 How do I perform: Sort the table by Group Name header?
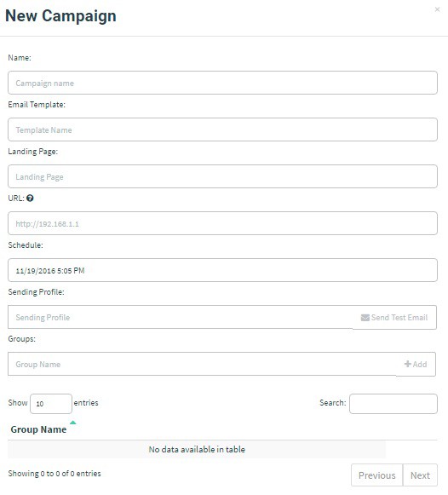coord(38,429)
